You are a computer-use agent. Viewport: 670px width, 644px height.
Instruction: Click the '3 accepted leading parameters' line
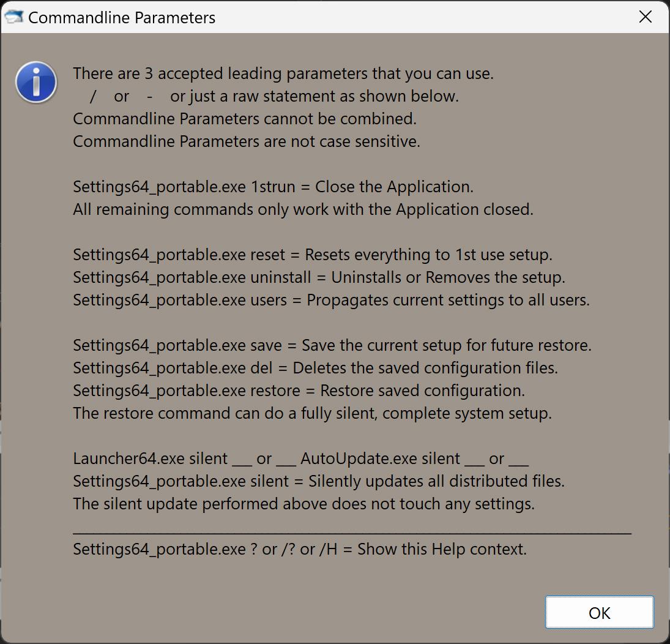[283, 73]
